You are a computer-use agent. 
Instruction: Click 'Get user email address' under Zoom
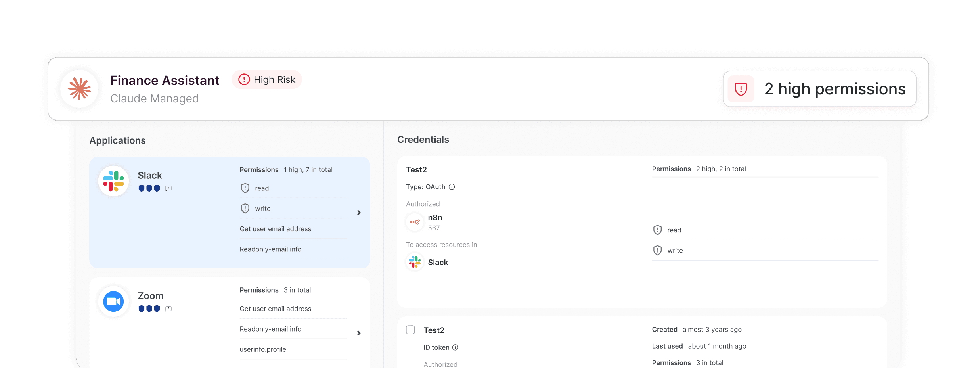pyautogui.click(x=276, y=309)
